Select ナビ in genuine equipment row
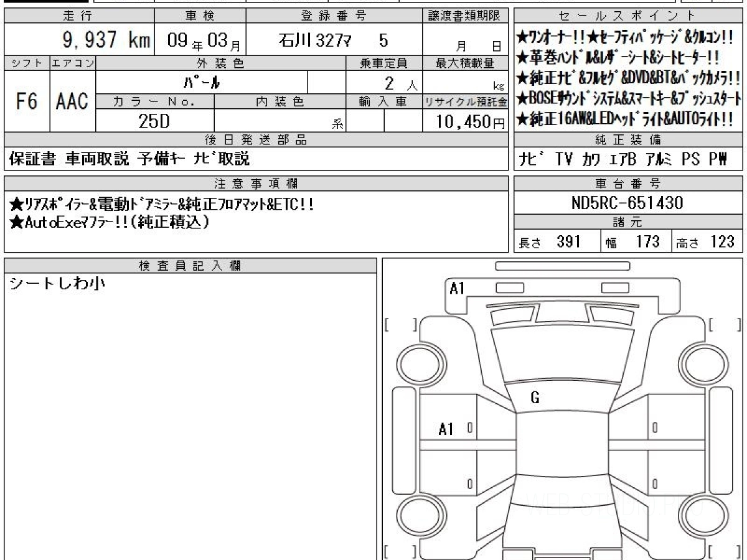The image size is (747, 560). tap(531, 160)
